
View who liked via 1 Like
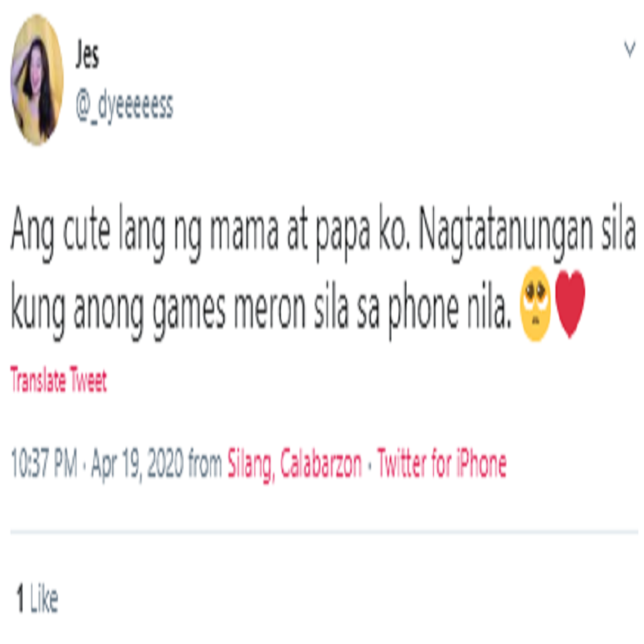coord(37,599)
